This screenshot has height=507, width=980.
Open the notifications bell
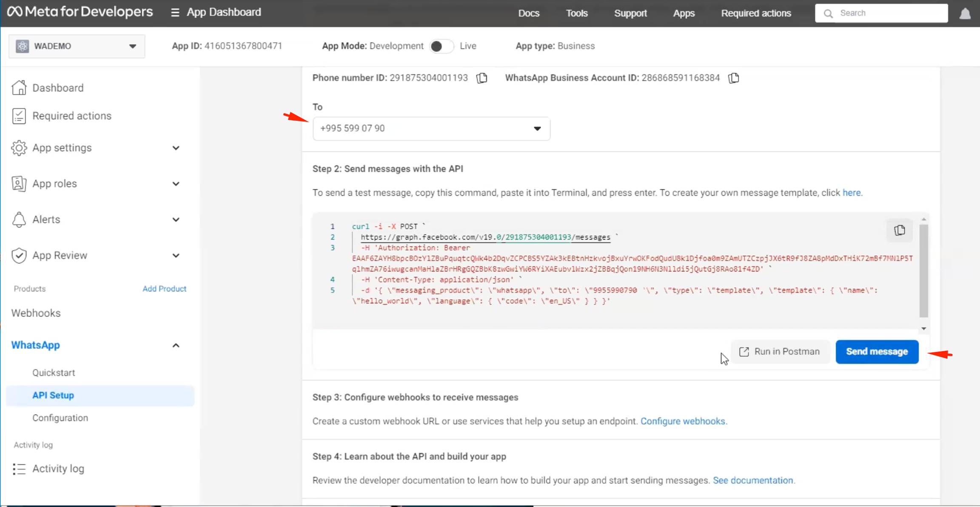[x=965, y=14]
